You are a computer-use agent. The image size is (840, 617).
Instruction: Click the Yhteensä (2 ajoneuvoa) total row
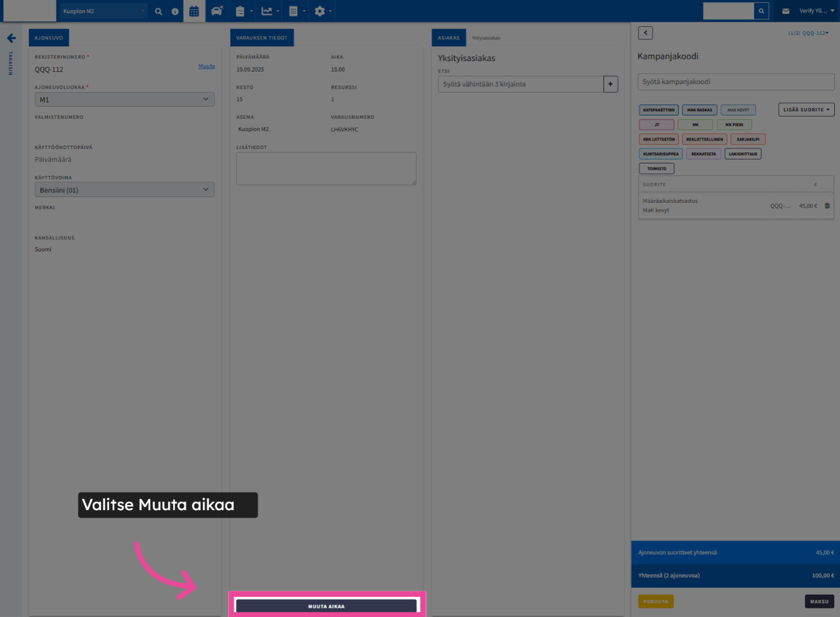(735, 576)
